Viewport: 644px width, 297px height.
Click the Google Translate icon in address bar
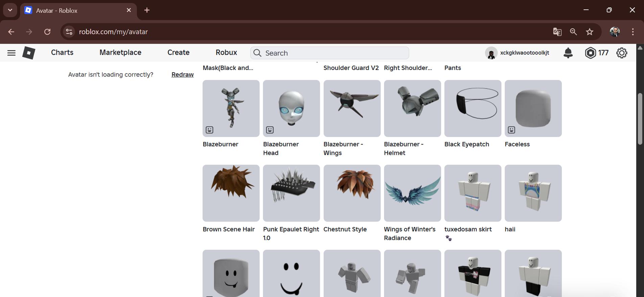tap(557, 32)
